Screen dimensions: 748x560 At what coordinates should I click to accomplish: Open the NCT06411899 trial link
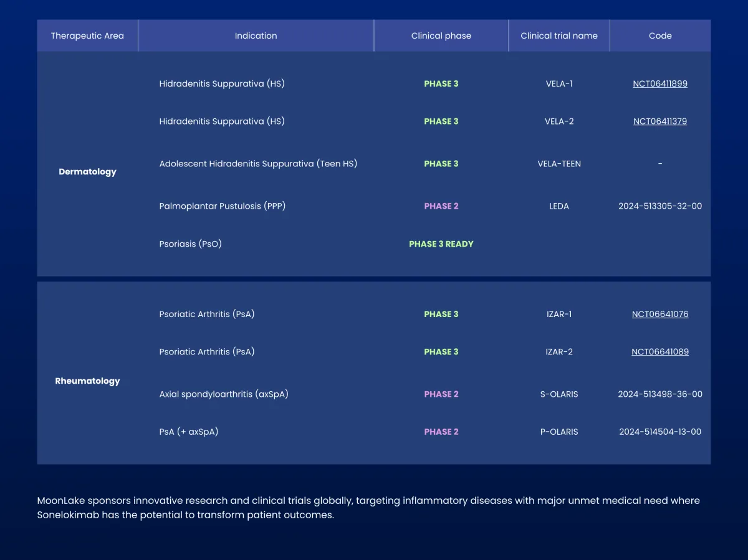point(659,83)
